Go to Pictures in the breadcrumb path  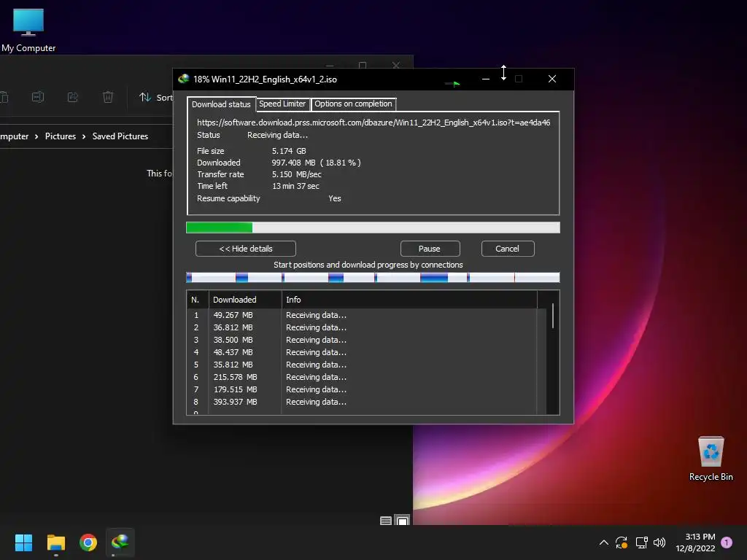61,136
